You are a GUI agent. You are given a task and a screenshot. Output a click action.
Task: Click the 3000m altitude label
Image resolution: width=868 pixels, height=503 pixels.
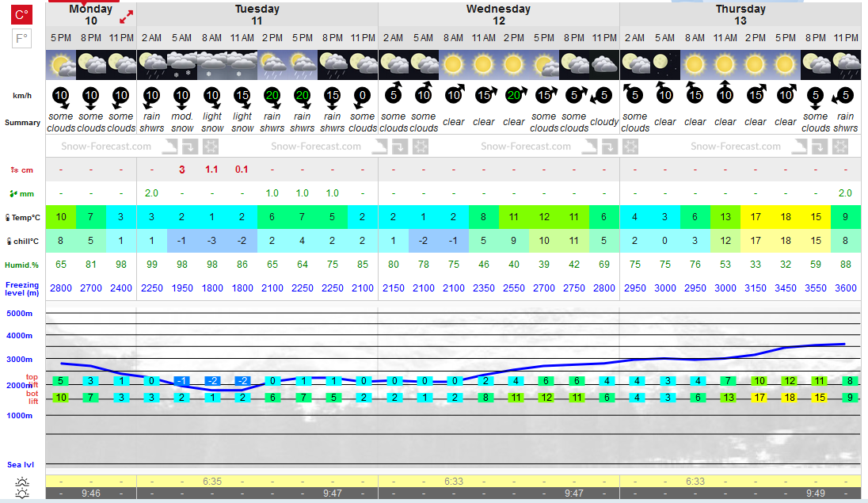[x=19, y=359]
